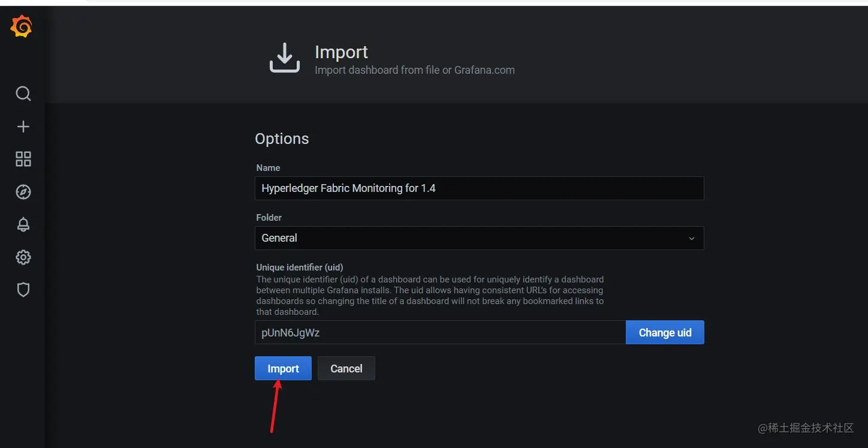Open the Server Admin shield icon
This screenshot has height=448, width=868.
click(x=23, y=290)
